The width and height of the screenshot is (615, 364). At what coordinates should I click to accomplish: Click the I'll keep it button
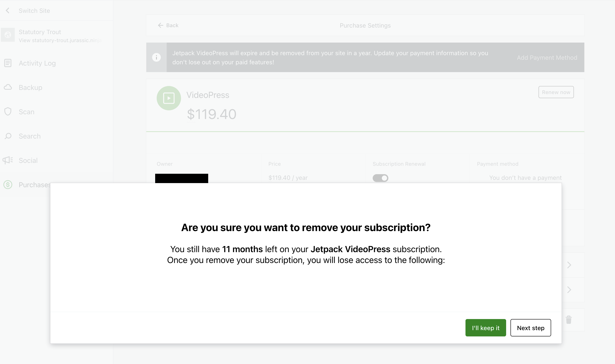485,328
